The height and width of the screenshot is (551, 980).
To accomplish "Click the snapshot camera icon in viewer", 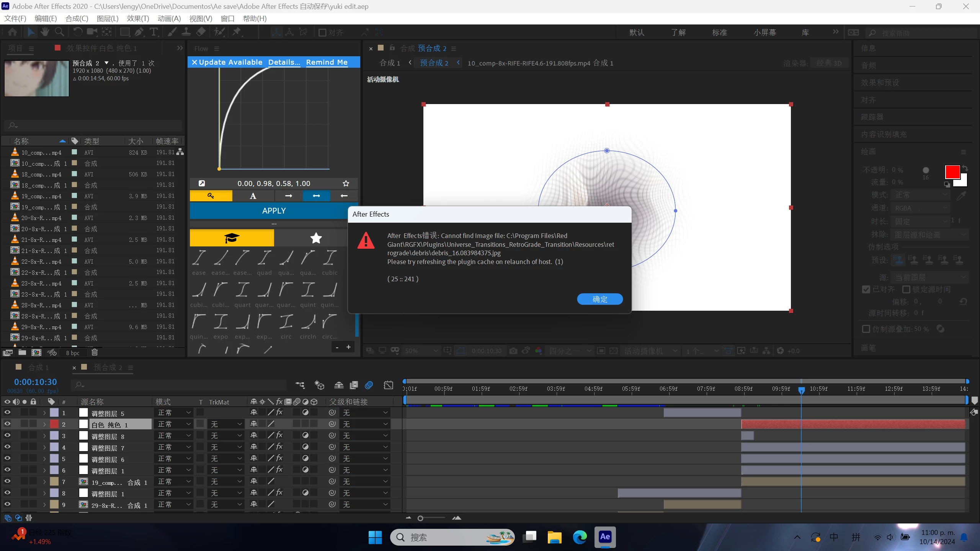I will (513, 351).
